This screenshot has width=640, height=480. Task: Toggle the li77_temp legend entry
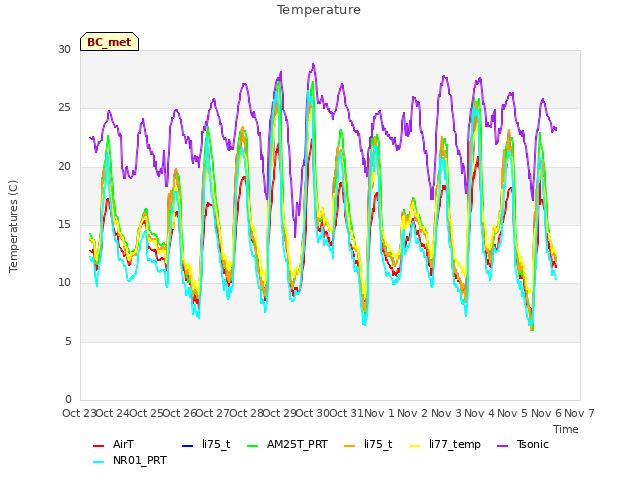(445, 444)
